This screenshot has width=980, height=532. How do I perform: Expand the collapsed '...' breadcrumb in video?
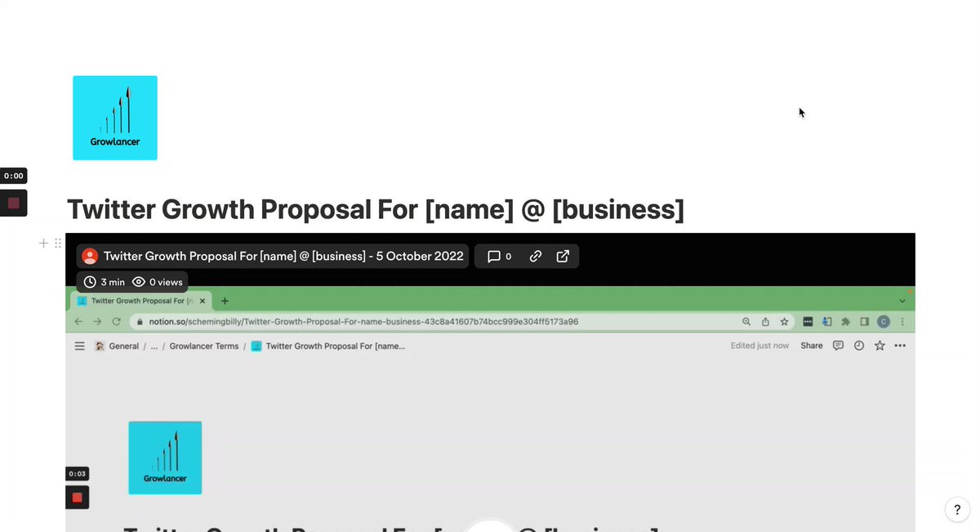[x=154, y=346]
